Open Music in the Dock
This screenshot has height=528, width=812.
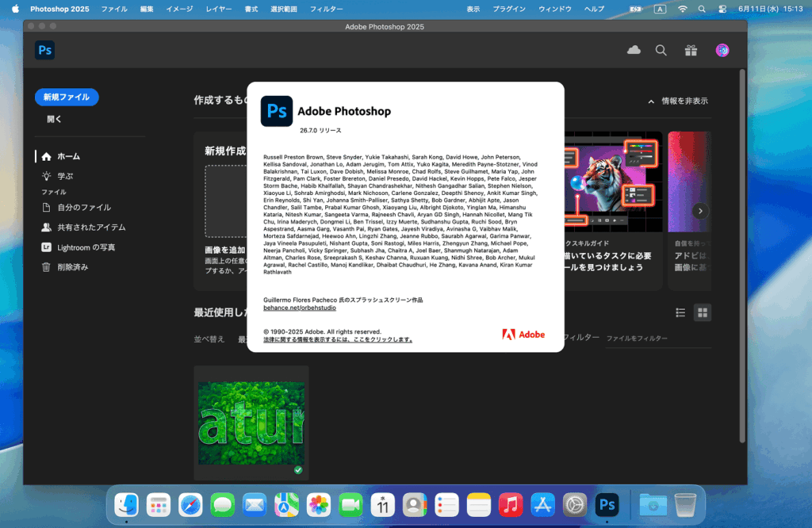tap(511, 505)
